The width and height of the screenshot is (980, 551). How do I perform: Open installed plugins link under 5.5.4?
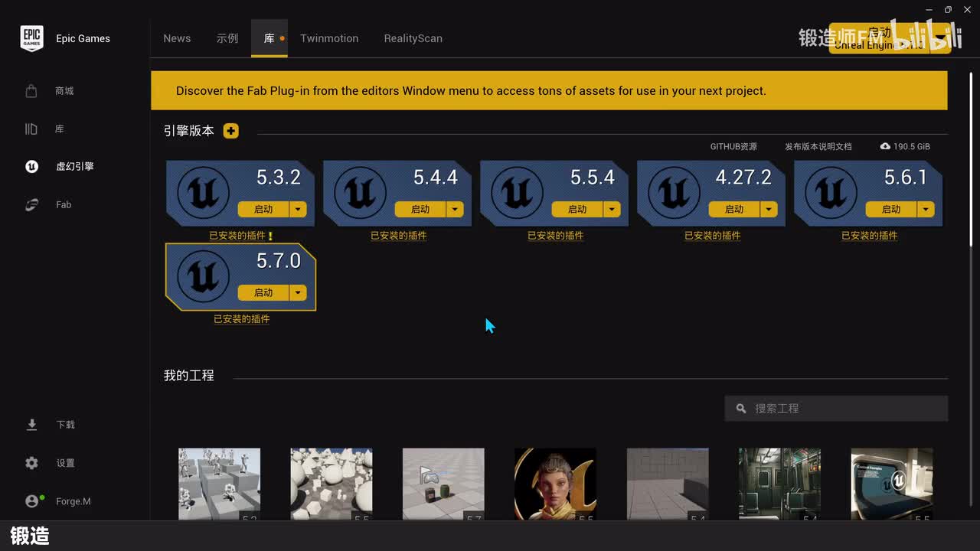[556, 236]
